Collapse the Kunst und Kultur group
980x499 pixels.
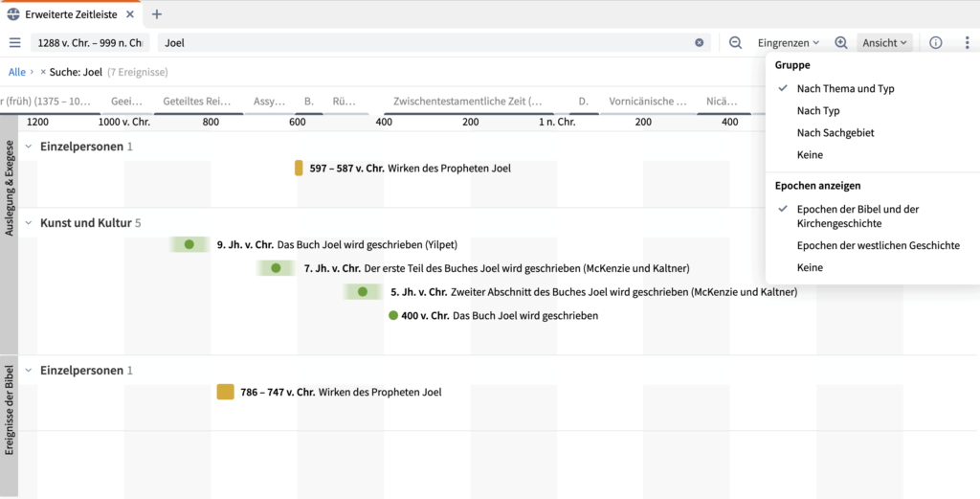[x=29, y=223]
